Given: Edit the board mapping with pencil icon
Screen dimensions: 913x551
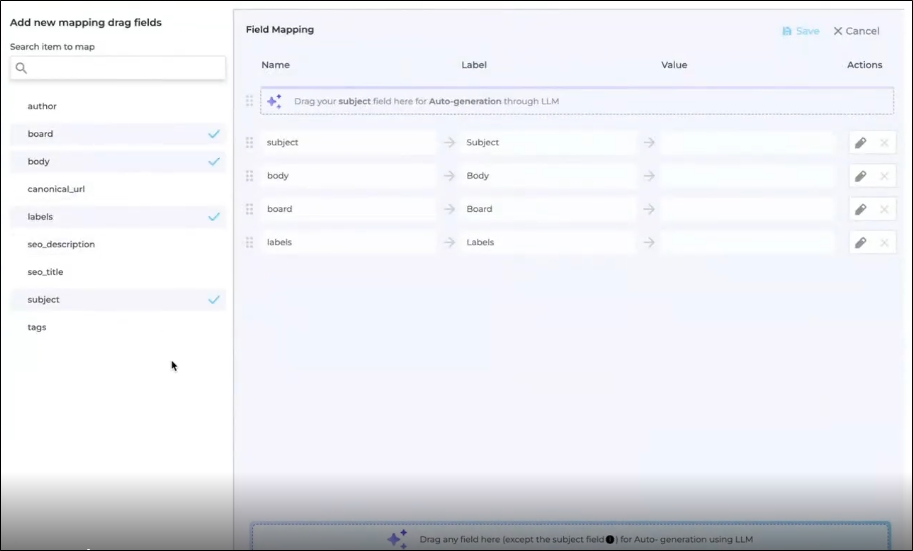Looking at the screenshot, I should point(860,209).
